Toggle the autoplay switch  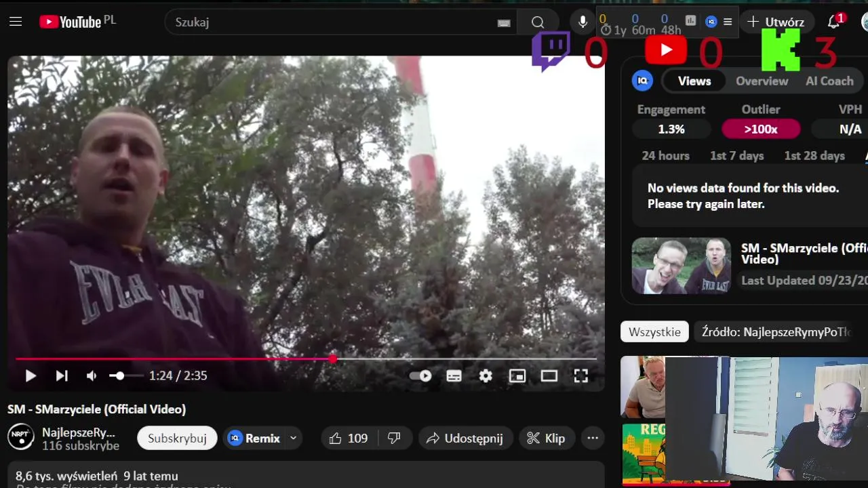click(x=420, y=375)
